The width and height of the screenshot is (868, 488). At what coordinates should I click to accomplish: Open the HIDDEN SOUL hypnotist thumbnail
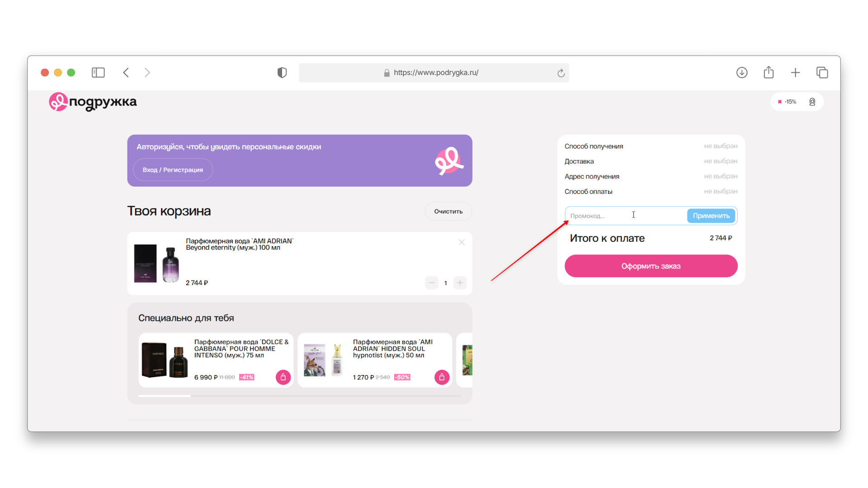[x=324, y=360]
